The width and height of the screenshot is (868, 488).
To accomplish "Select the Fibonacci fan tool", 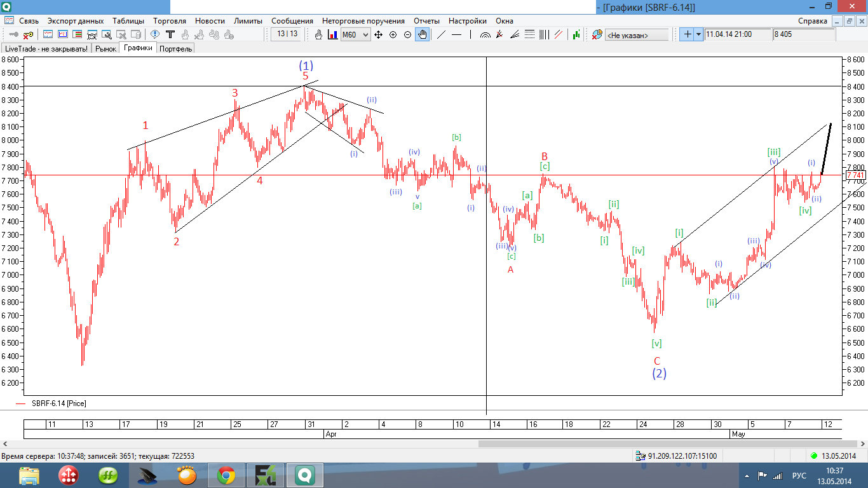I will pos(514,34).
